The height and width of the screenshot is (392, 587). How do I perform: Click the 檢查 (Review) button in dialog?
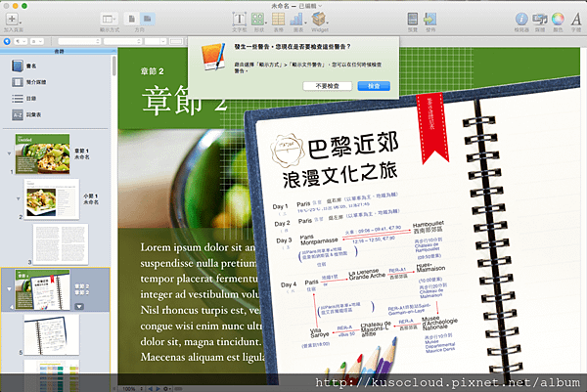pos(374,86)
